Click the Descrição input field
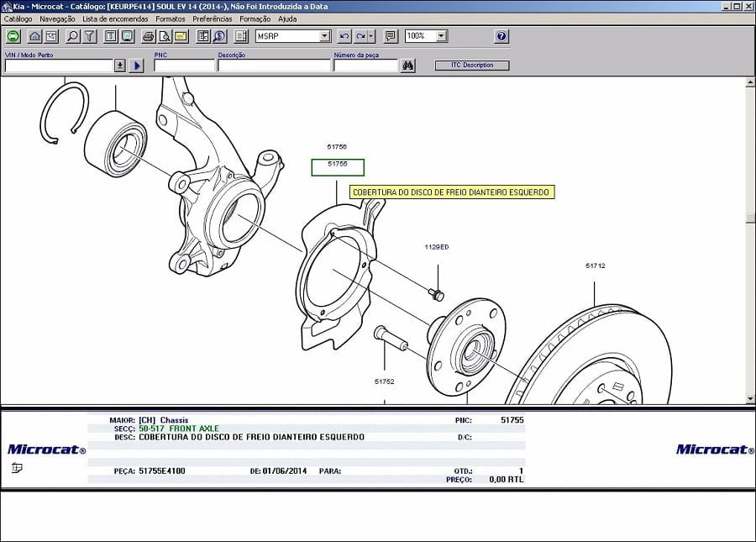756x542 pixels. pos(274,66)
